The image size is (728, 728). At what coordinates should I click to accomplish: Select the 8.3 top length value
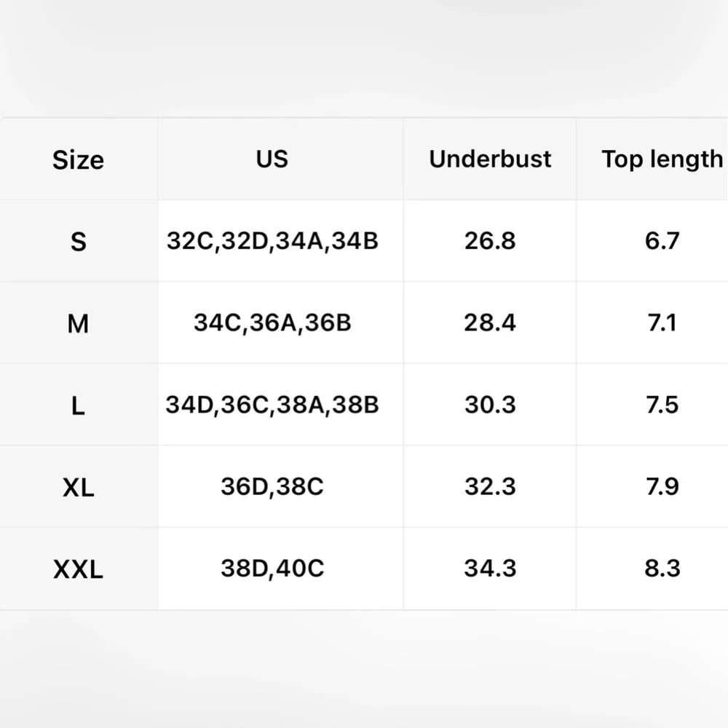click(662, 569)
